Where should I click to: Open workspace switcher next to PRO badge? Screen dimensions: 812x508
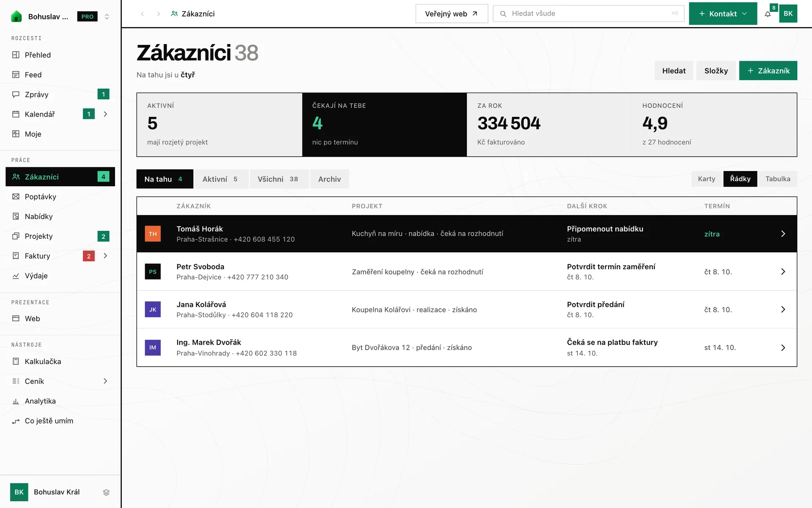coord(107,17)
